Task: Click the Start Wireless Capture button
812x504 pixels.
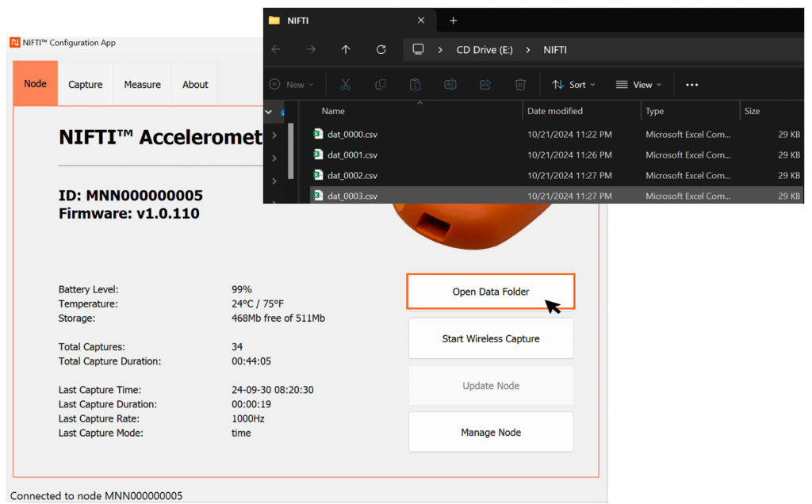Action: click(491, 338)
